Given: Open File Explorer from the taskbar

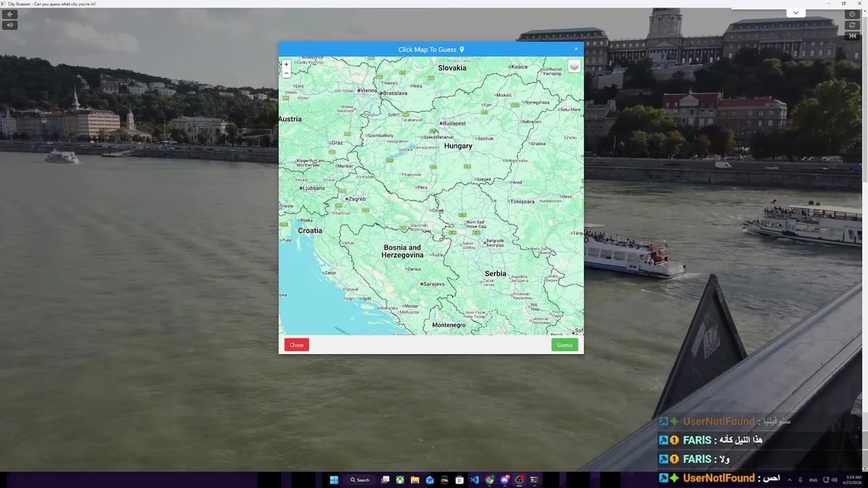Looking at the screenshot, I should [415, 480].
